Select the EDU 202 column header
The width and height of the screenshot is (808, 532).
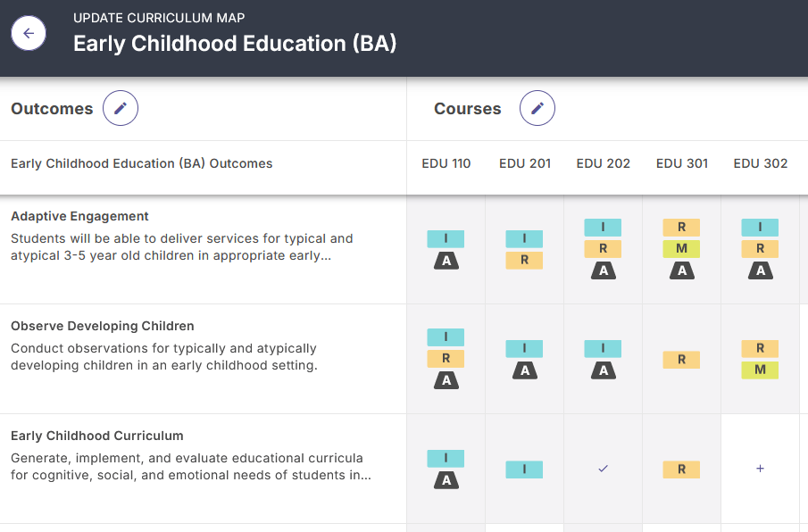click(x=604, y=163)
